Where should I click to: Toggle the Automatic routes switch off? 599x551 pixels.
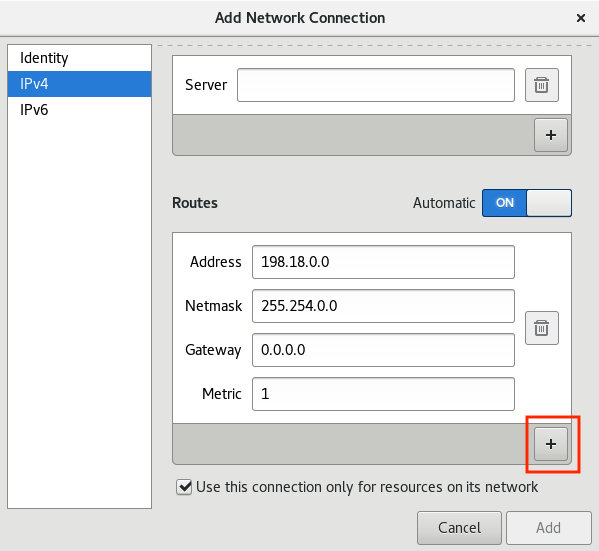pyautogui.click(x=527, y=203)
